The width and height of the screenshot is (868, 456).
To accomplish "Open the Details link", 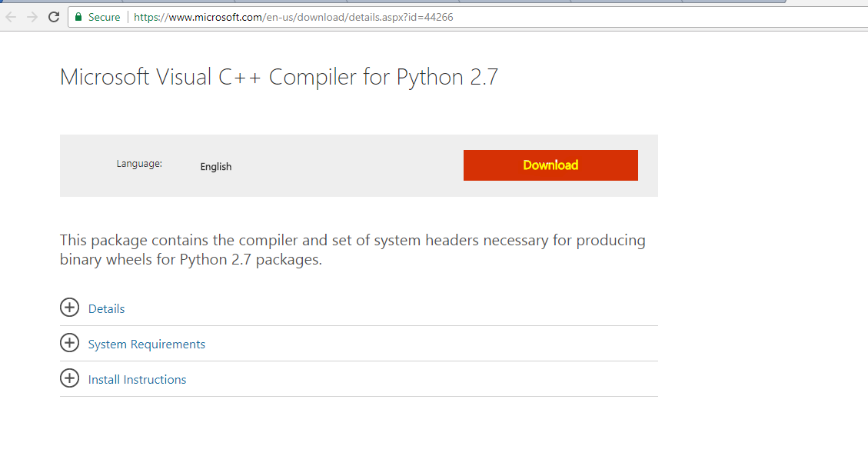I will point(106,309).
